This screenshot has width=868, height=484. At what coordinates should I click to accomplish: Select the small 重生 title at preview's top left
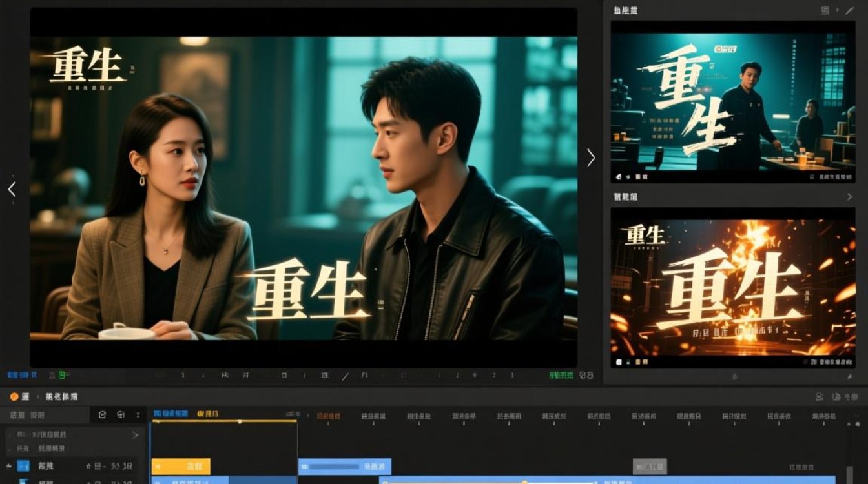click(88, 65)
